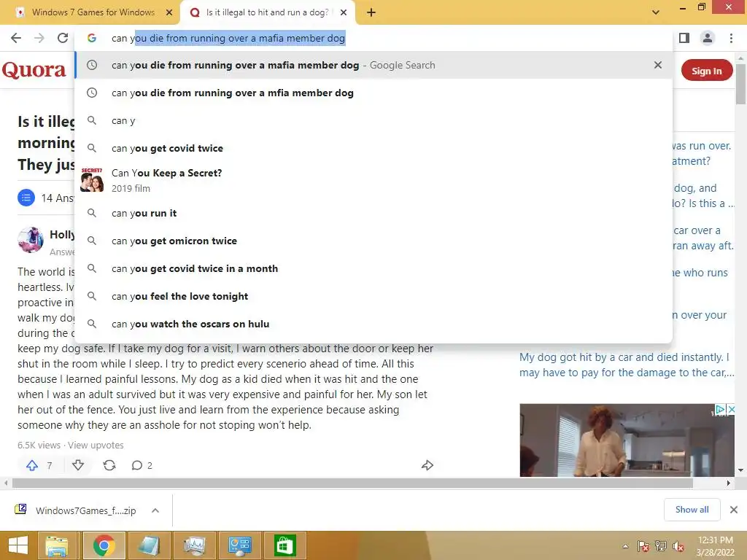Pick 'can you watch the oscars on hulu'
Image resolution: width=747 pixels, height=560 pixels.
pyautogui.click(x=373, y=324)
